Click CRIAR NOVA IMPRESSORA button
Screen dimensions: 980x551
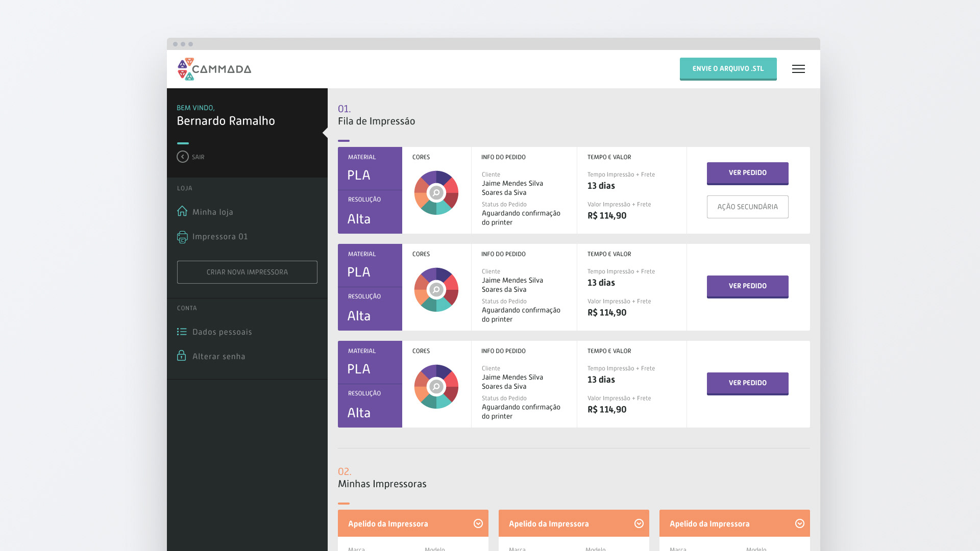[x=247, y=272]
